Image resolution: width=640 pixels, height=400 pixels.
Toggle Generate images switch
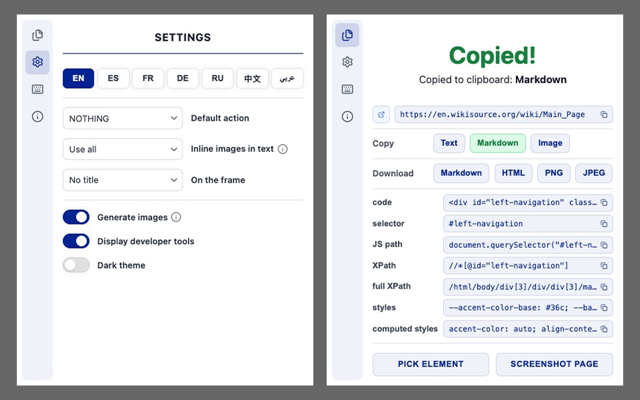click(76, 217)
